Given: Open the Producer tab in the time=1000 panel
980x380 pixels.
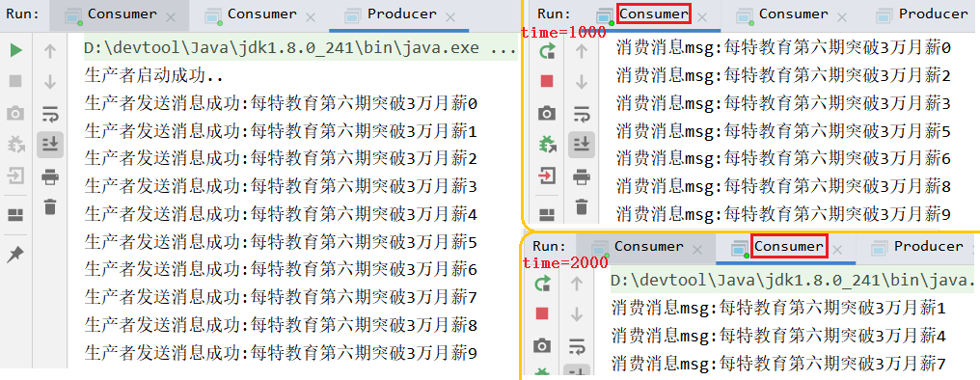Looking at the screenshot, I should click(922, 14).
